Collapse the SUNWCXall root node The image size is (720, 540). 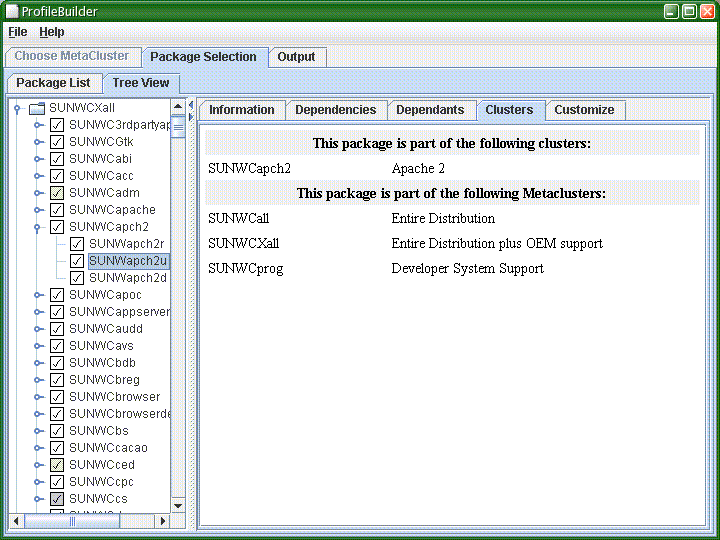[17, 109]
